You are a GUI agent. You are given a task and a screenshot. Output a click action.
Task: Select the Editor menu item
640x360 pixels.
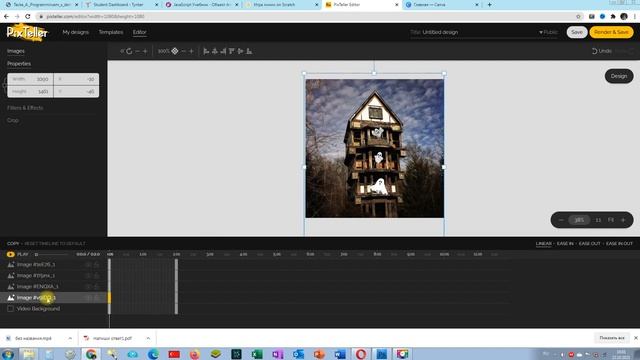click(x=139, y=32)
